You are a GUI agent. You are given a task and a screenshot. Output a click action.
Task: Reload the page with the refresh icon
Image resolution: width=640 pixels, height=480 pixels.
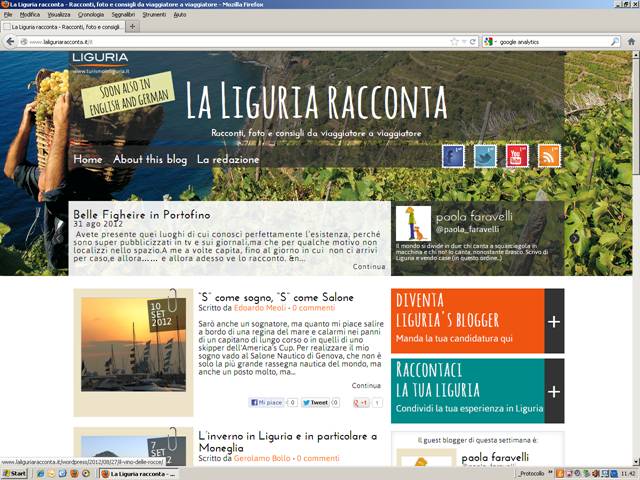pyautogui.click(x=473, y=42)
